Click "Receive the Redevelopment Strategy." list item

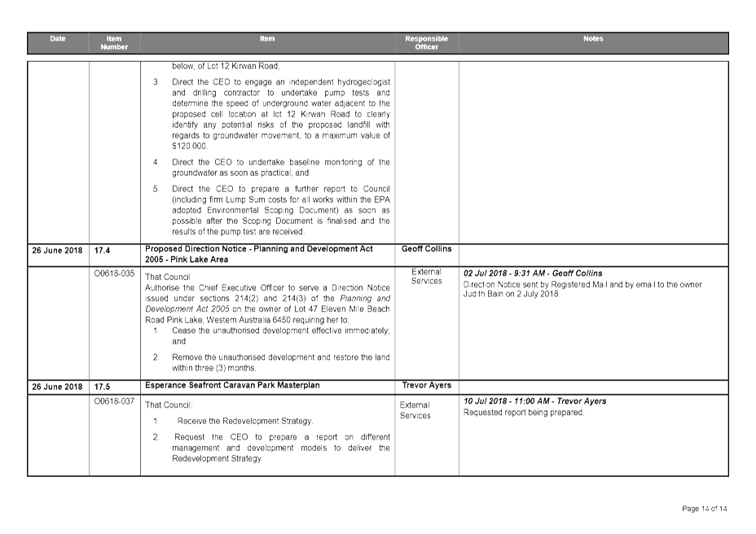pos(245,421)
